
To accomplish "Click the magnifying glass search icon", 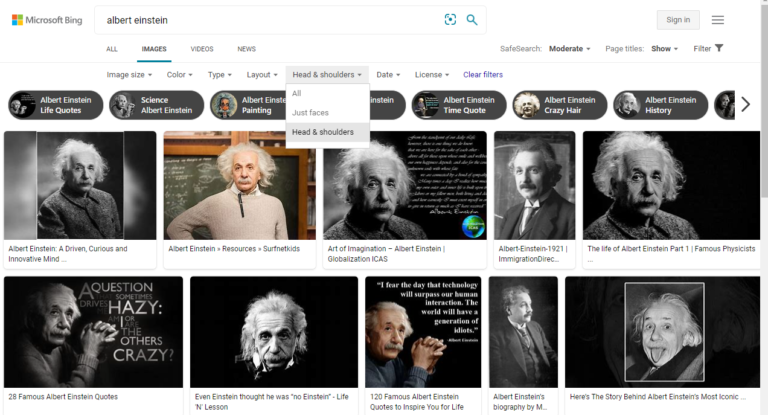I will tap(472, 20).
